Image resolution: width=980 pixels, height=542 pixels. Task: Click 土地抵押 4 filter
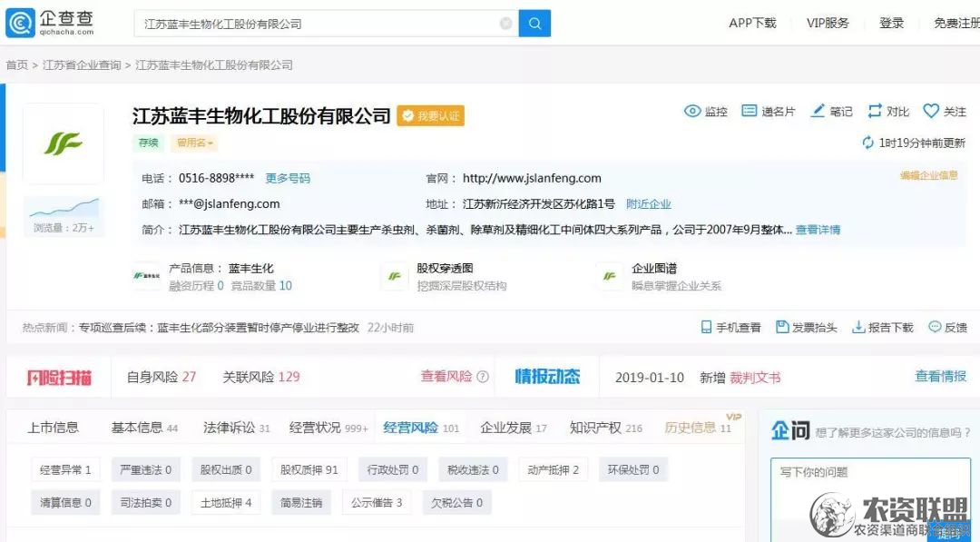coord(226,503)
